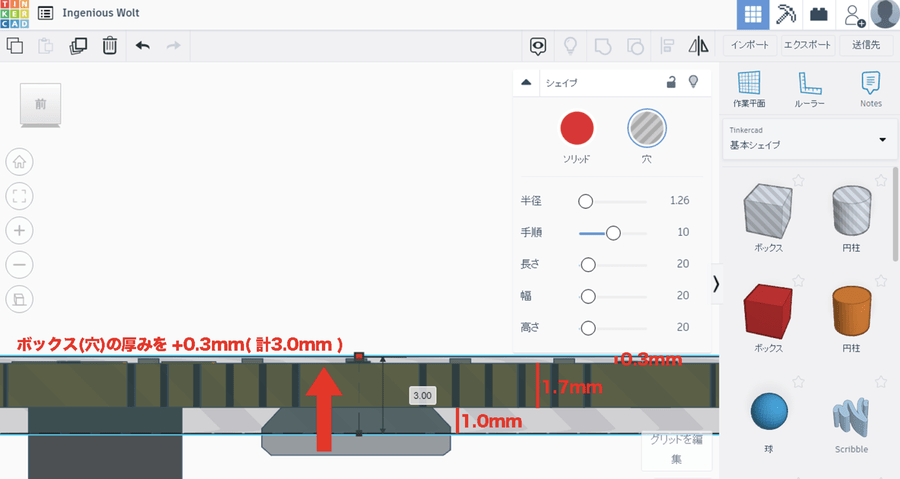
Task: Click the Fit all in view button
Action: tap(20, 196)
